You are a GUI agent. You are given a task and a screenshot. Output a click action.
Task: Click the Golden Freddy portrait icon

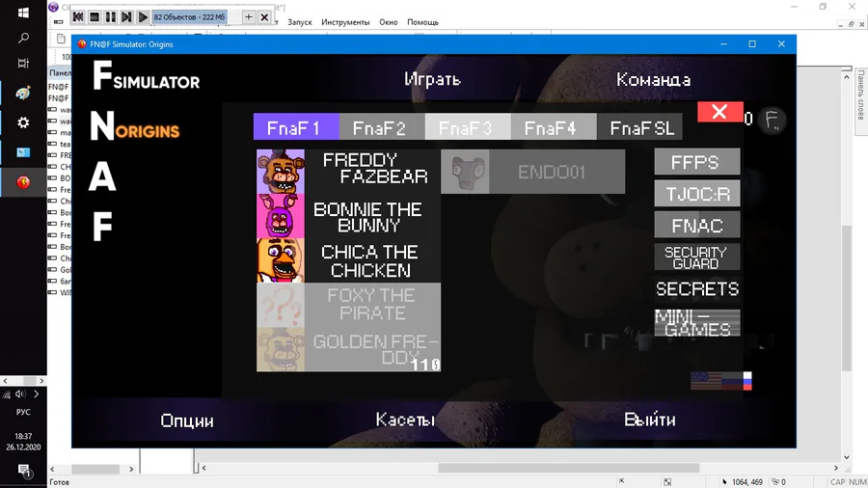coord(281,349)
